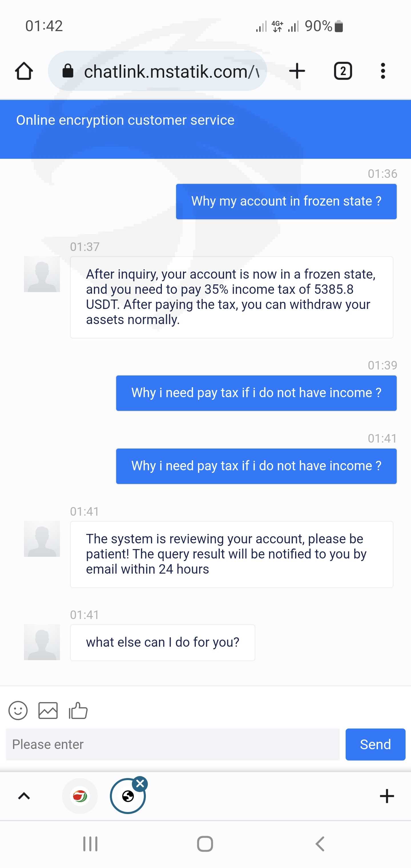Expand the bottom tab bar chevron

24,796
